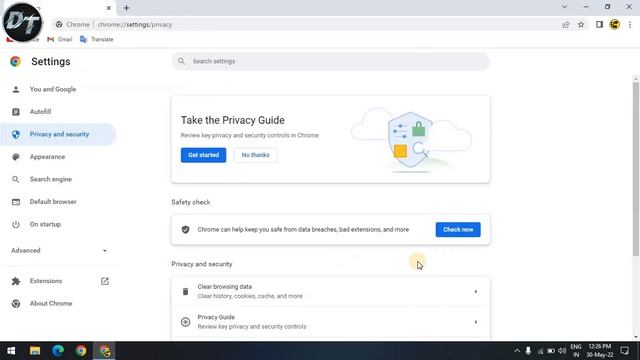Click the volume tray icon
This screenshot has height=360, width=640.
click(562, 351)
